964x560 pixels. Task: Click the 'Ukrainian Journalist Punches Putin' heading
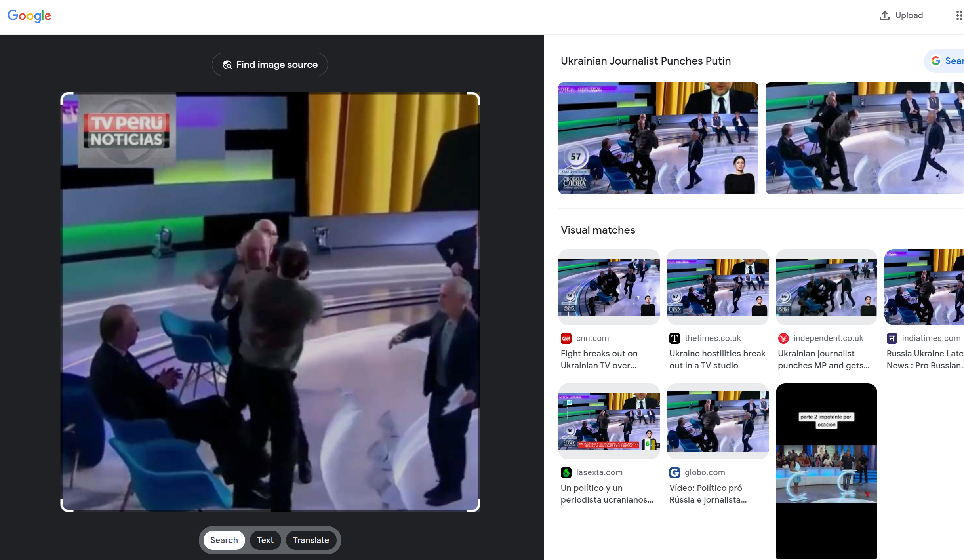pyautogui.click(x=646, y=61)
